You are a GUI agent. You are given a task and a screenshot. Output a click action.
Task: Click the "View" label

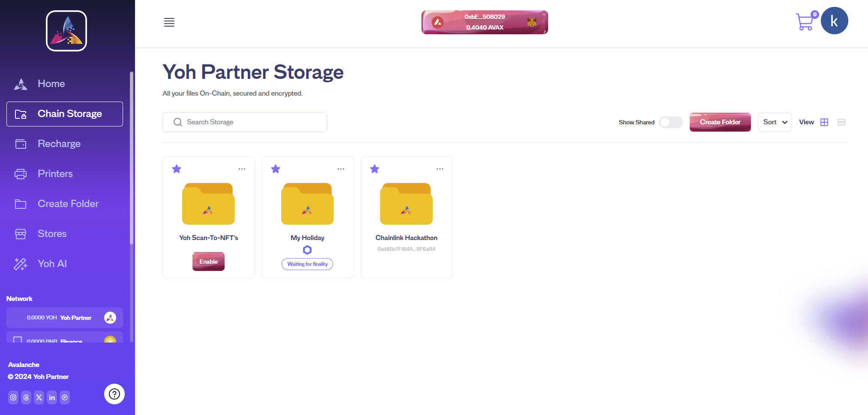click(806, 122)
